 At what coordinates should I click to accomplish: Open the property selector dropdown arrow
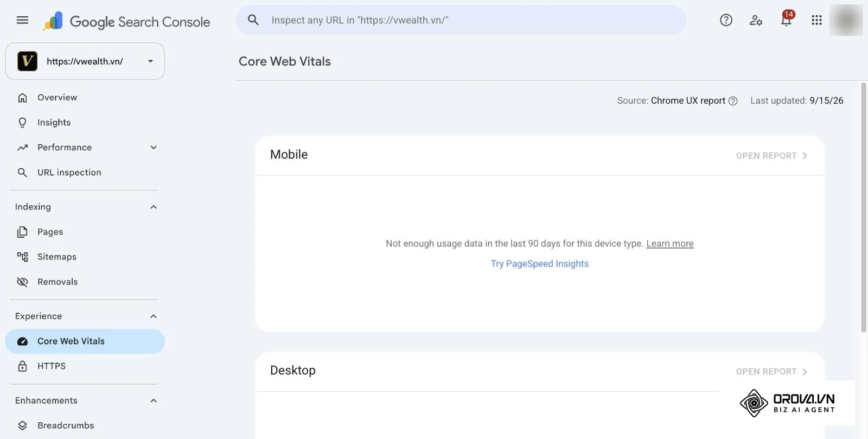[x=150, y=61]
